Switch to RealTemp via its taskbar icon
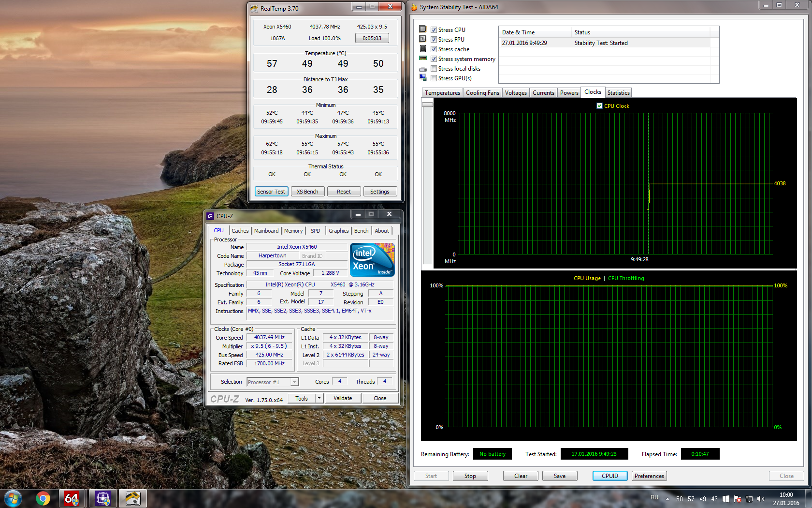The width and height of the screenshot is (812, 508). [132, 498]
